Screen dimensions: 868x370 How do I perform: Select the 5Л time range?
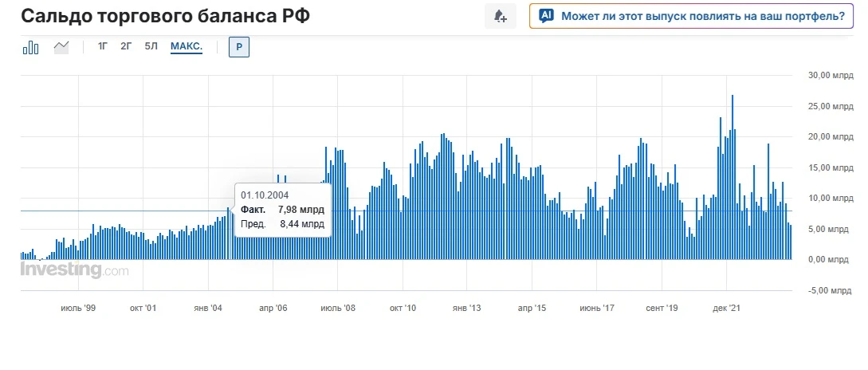click(151, 46)
